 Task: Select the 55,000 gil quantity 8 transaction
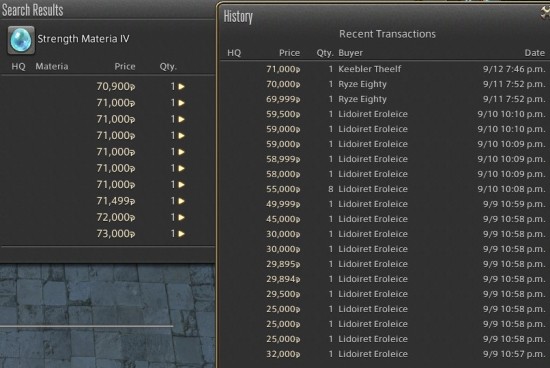click(385, 189)
